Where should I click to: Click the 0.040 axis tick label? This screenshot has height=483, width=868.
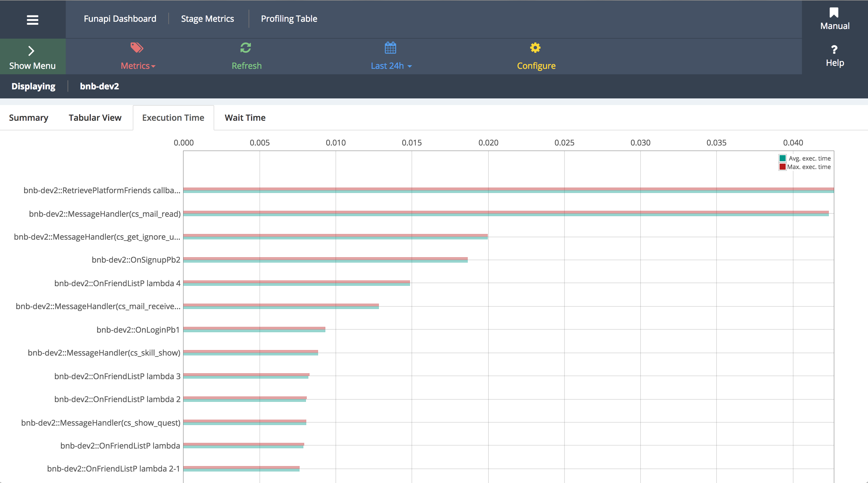[793, 142]
